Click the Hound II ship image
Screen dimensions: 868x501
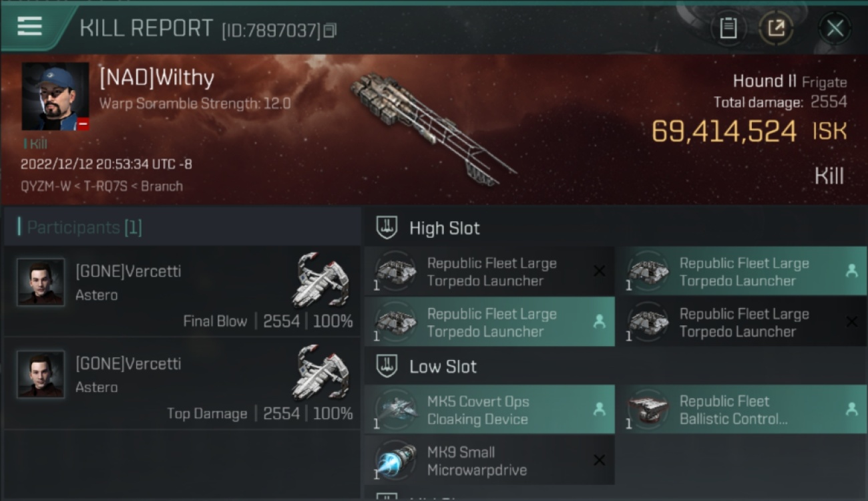click(433, 127)
